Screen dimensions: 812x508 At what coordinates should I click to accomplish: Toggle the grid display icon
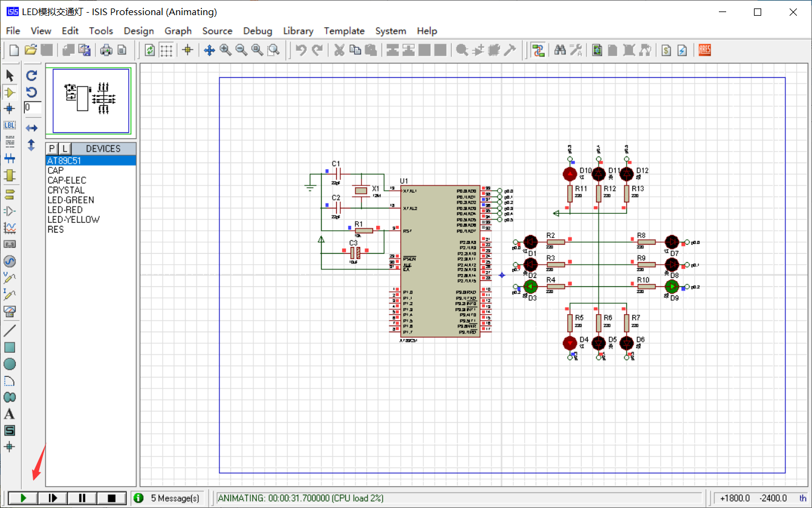pos(166,50)
